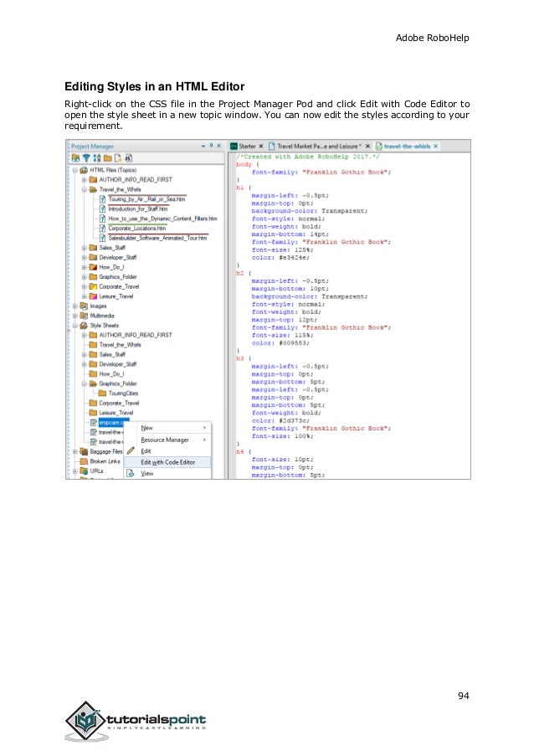Click the URLs folder icon
534x756 pixels.
click(x=84, y=471)
